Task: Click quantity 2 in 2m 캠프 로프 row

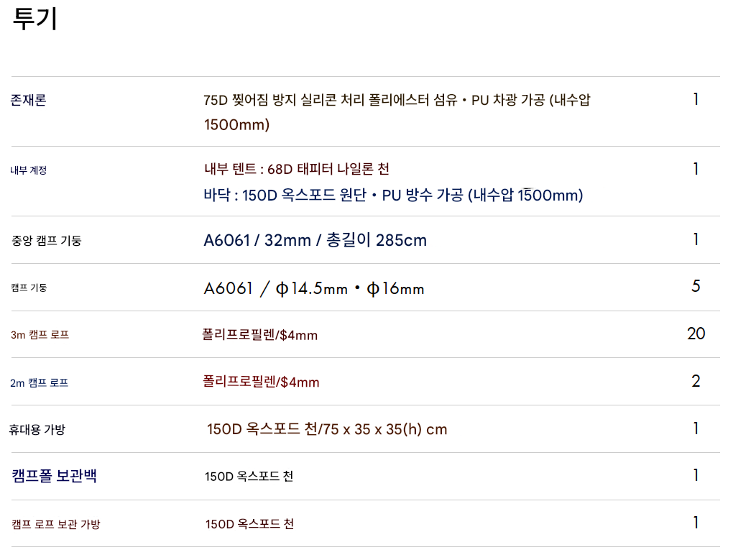Action: click(x=696, y=381)
